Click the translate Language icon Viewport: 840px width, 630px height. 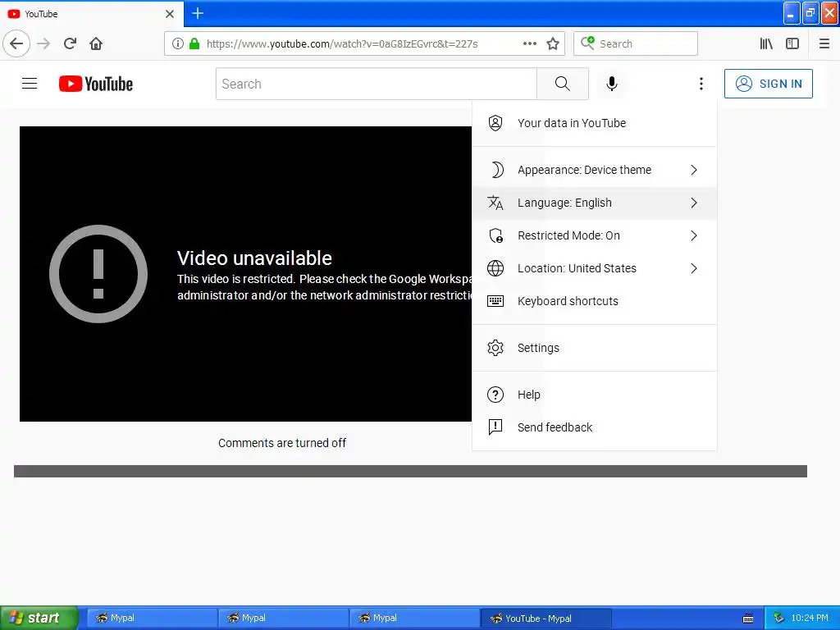pos(495,203)
